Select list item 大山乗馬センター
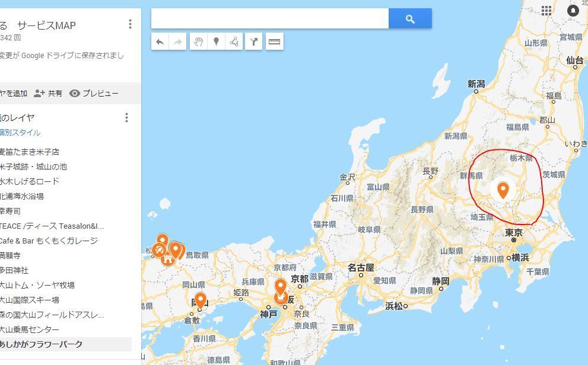588x365 pixels. click(x=30, y=330)
